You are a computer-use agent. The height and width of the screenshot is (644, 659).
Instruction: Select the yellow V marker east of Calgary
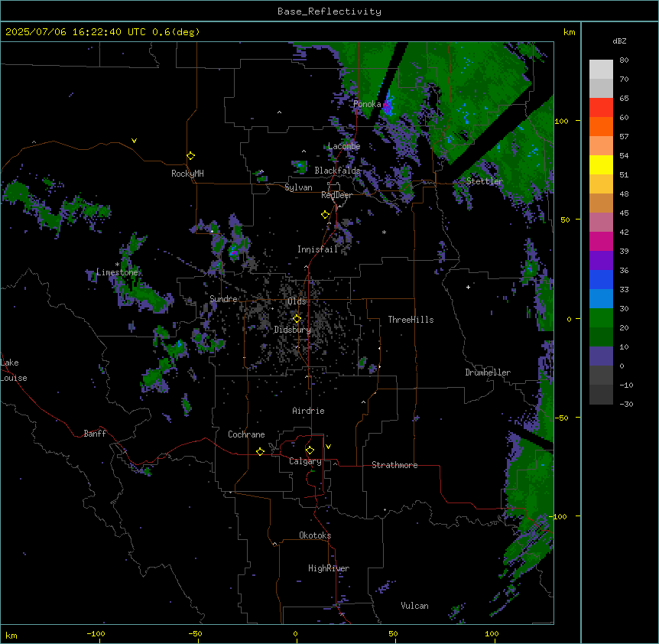coord(328,447)
